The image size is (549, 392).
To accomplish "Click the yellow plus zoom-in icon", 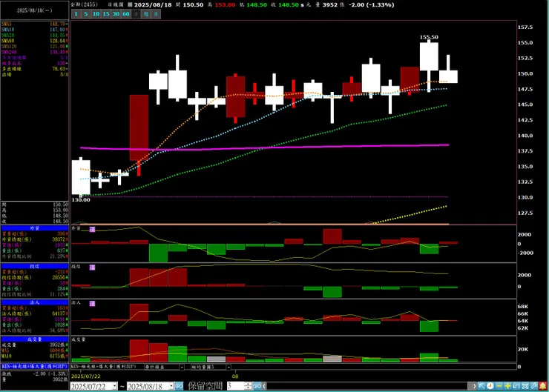I will point(507,386).
